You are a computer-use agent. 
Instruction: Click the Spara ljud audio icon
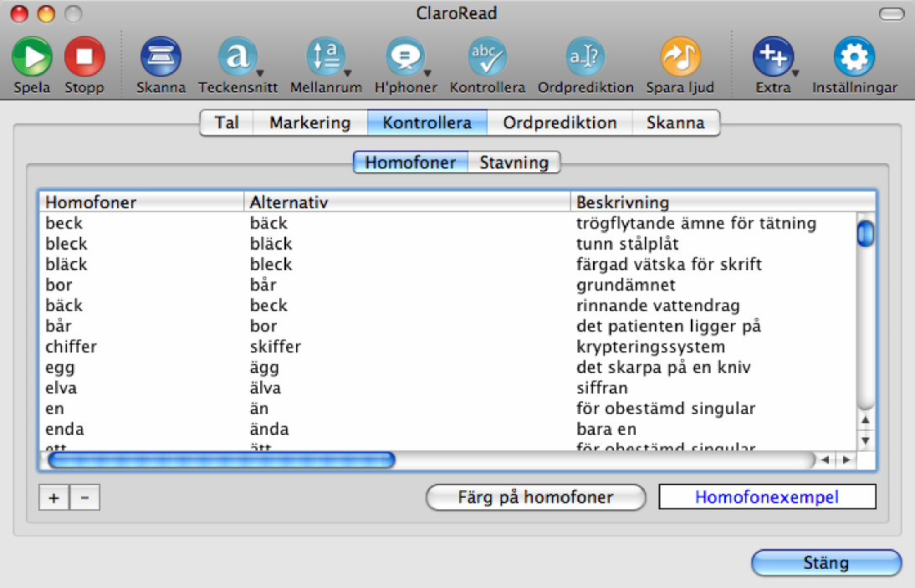click(x=680, y=57)
